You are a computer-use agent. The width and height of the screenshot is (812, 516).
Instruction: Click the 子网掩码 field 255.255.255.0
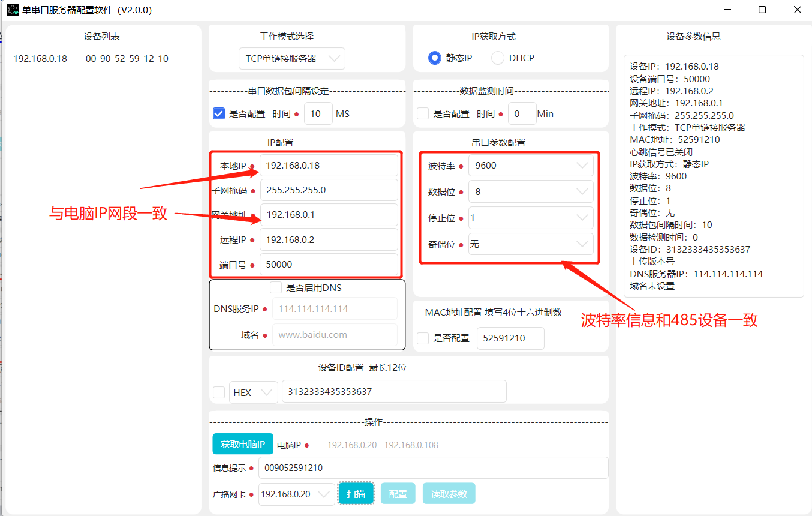coord(329,190)
